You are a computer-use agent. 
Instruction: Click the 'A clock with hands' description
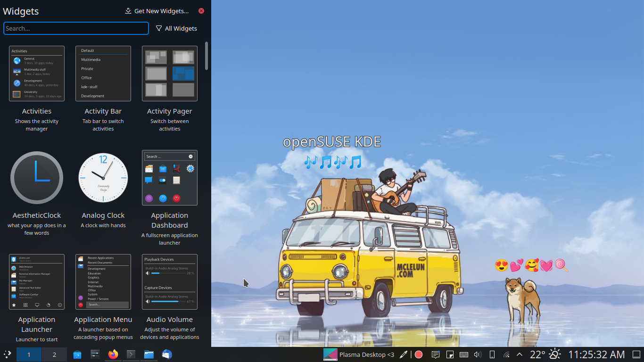tap(103, 225)
